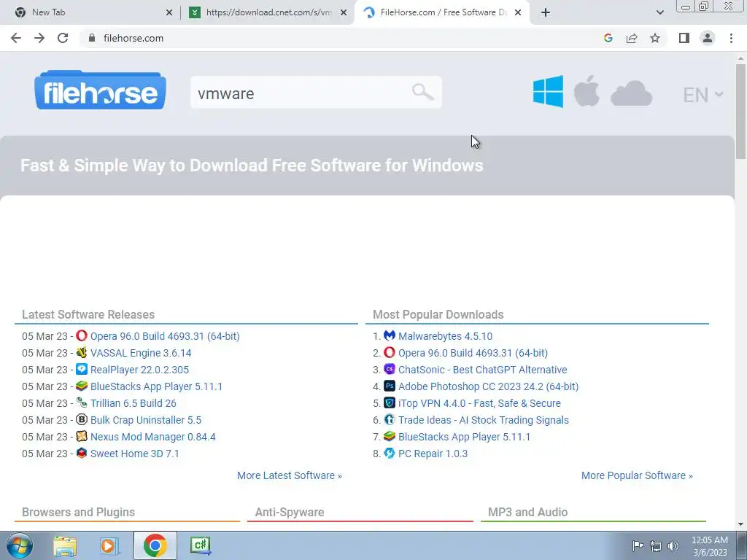The height and width of the screenshot is (560, 747).
Task: Click the Opera icon in Latest Software Releases
Action: click(x=82, y=335)
